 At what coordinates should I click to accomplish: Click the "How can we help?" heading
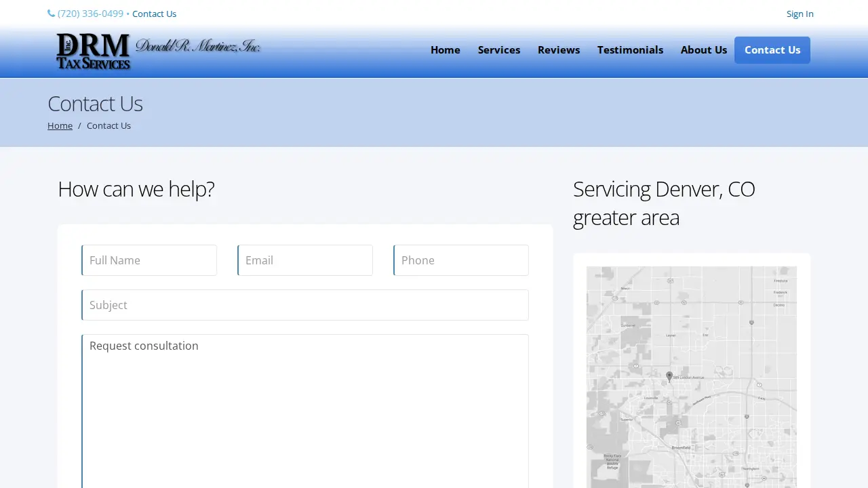point(136,188)
